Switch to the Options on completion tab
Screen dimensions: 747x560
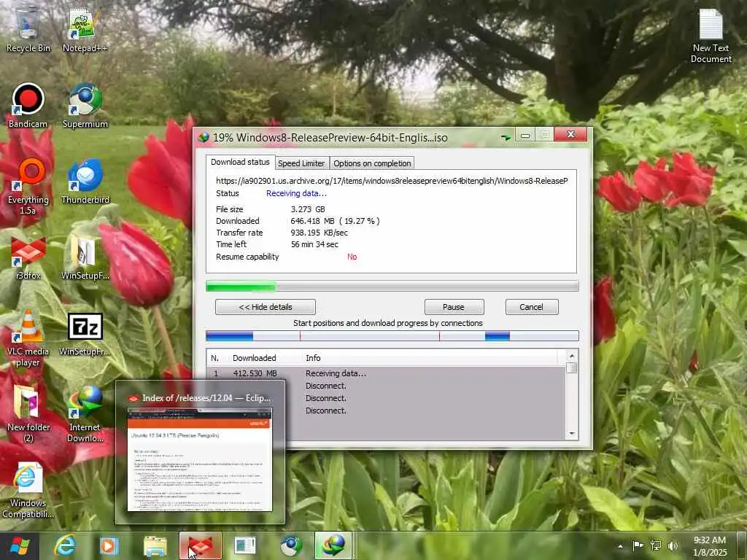coord(372,163)
